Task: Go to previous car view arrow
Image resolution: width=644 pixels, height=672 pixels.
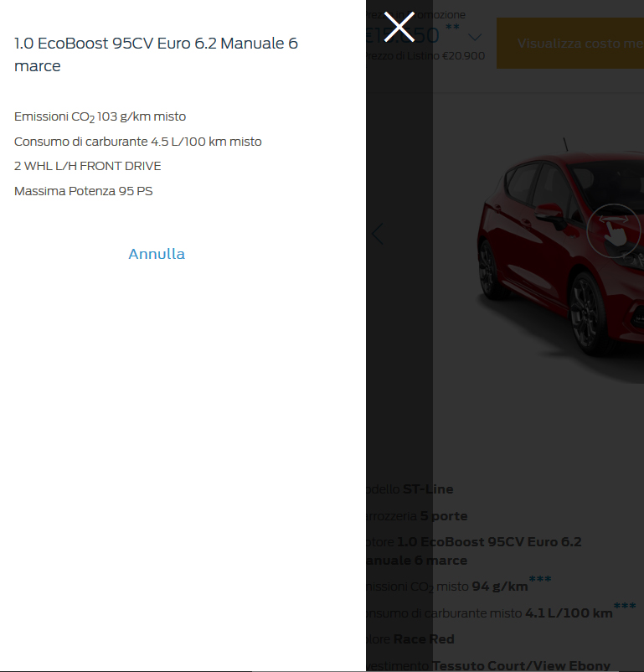Action: click(x=377, y=234)
